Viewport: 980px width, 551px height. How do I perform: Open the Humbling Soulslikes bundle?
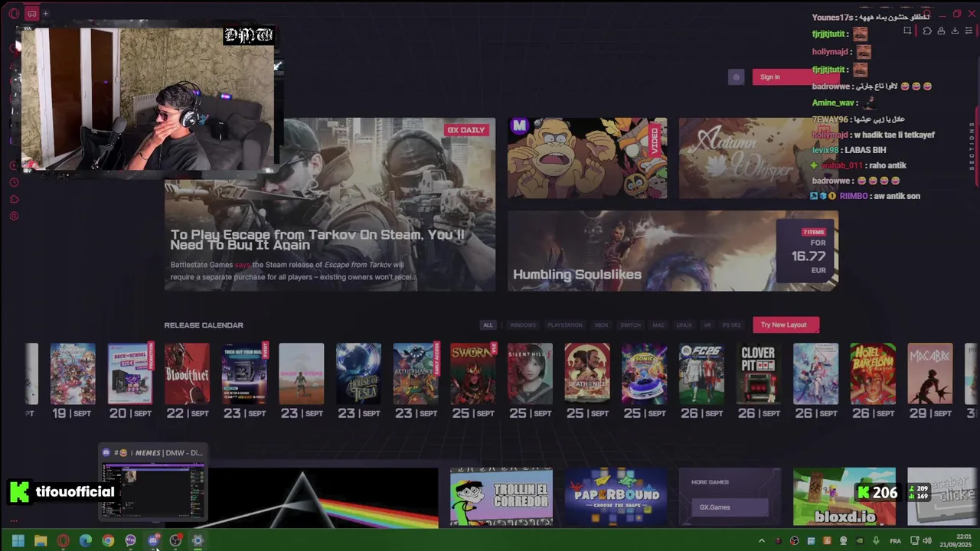coord(673,251)
